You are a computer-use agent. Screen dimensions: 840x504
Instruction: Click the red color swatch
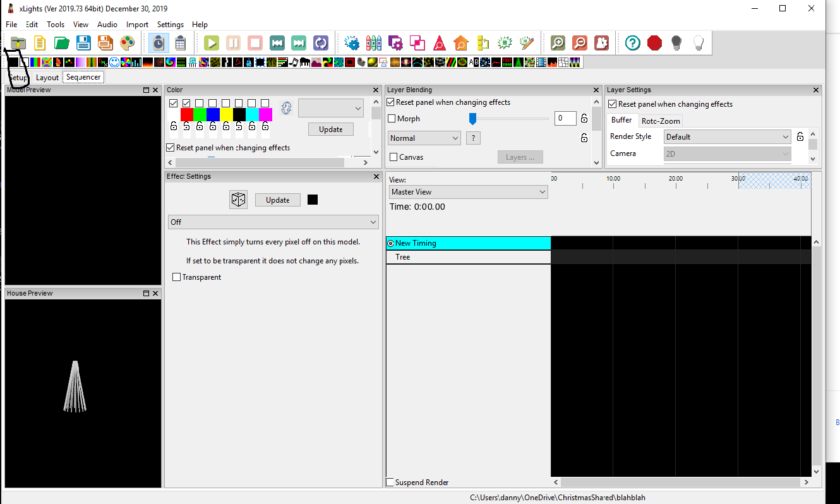click(x=187, y=115)
